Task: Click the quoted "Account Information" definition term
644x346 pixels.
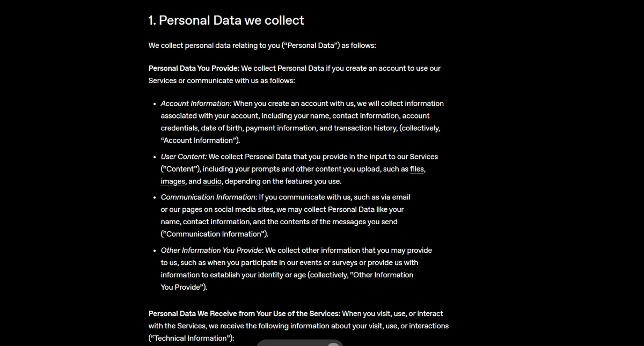Action: (200, 140)
